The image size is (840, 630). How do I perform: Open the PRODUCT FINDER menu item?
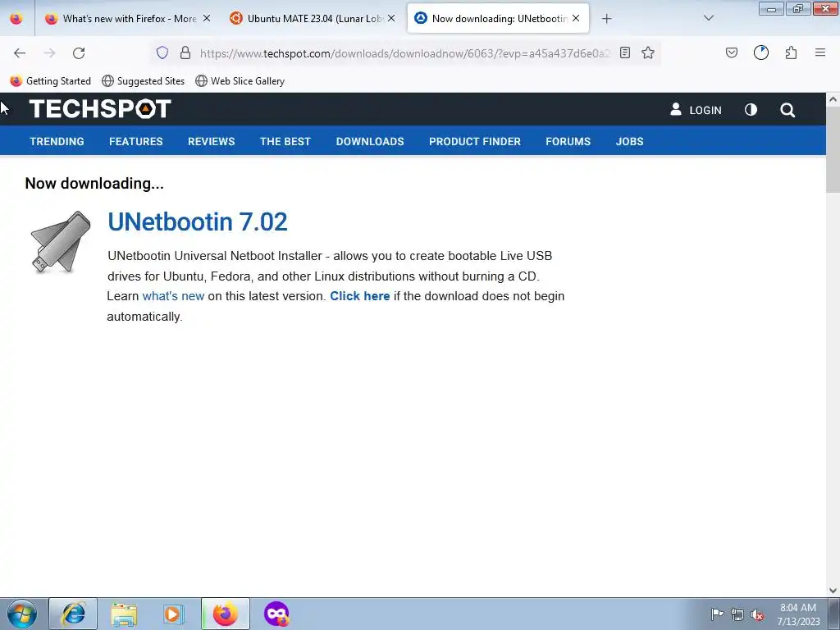pos(475,141)
